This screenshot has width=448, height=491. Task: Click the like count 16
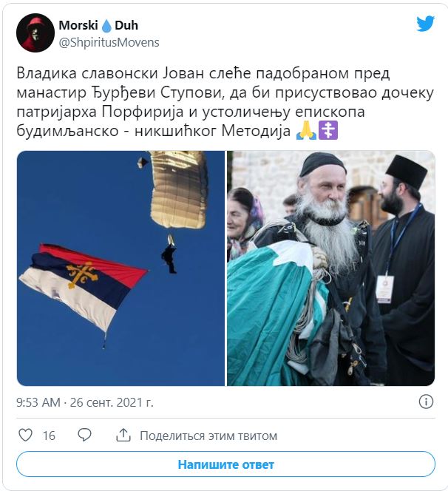pos(49,436)
